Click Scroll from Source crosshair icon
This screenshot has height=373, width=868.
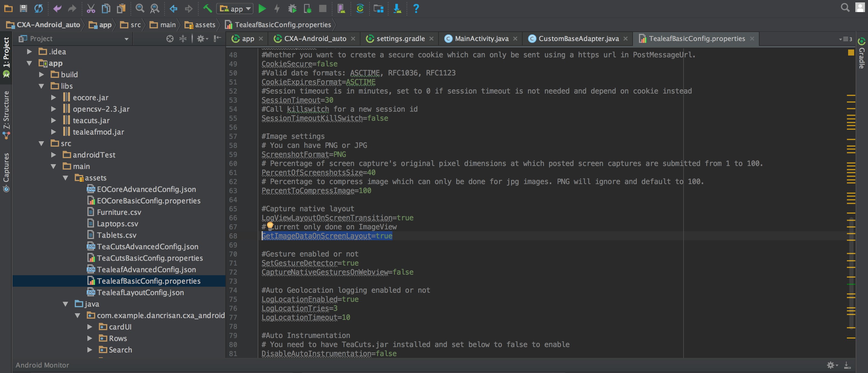[x=170, y=39]
